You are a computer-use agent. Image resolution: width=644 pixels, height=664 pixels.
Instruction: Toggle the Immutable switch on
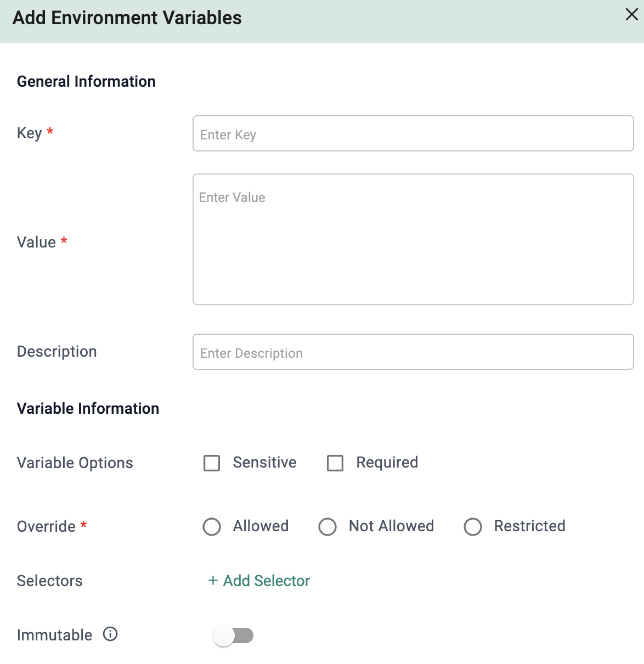pos(233,636)
